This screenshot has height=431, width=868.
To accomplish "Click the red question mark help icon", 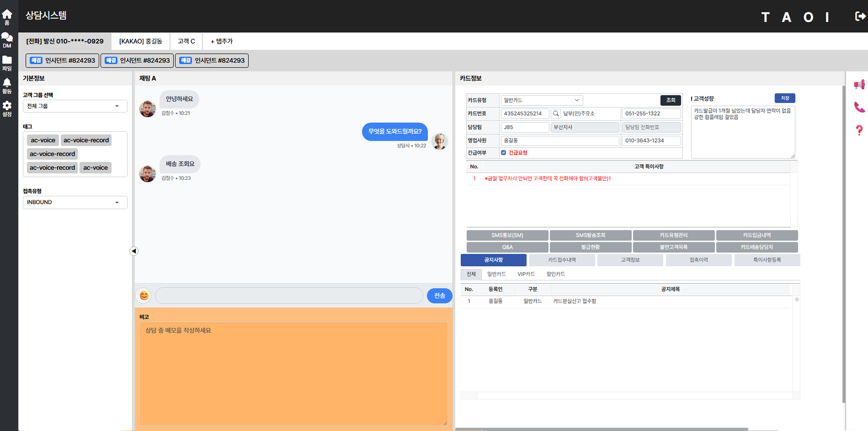I will coord(859,130).
